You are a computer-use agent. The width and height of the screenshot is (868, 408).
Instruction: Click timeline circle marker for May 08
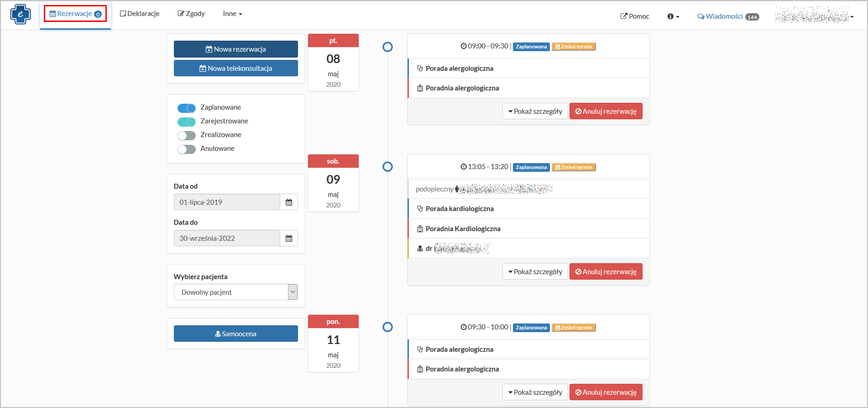click(387, 47)
